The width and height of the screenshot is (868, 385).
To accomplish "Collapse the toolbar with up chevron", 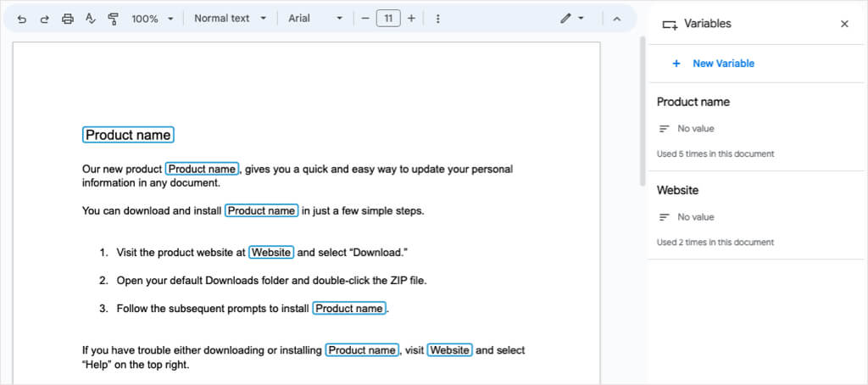I will [x=616, y=19].
